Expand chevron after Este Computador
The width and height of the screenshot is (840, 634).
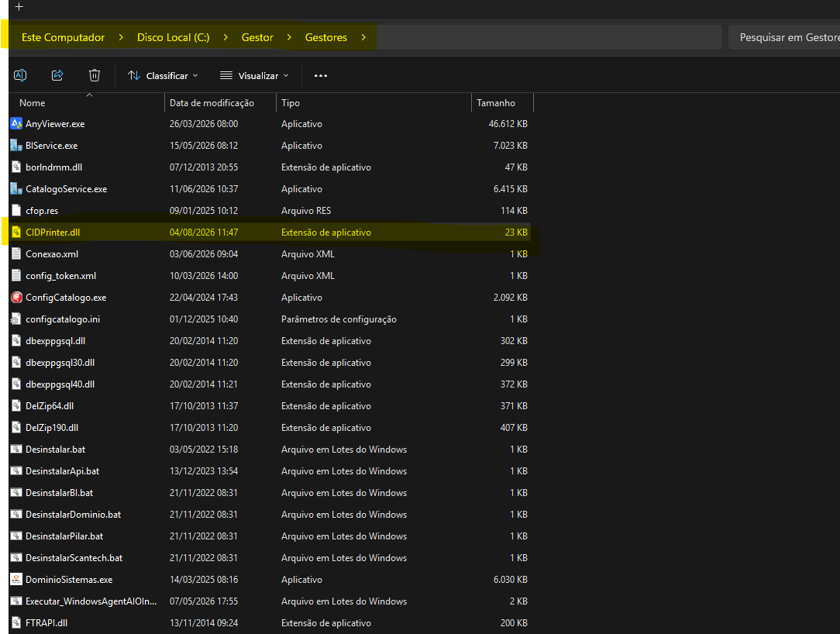click(121, 37)
